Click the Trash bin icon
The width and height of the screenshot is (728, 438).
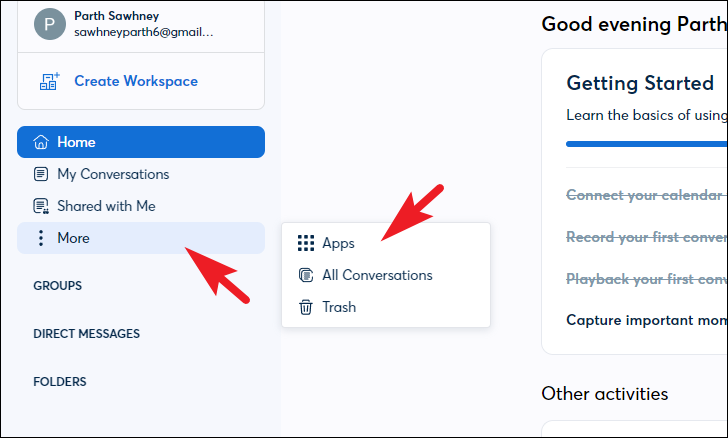(x=306, y=307)
